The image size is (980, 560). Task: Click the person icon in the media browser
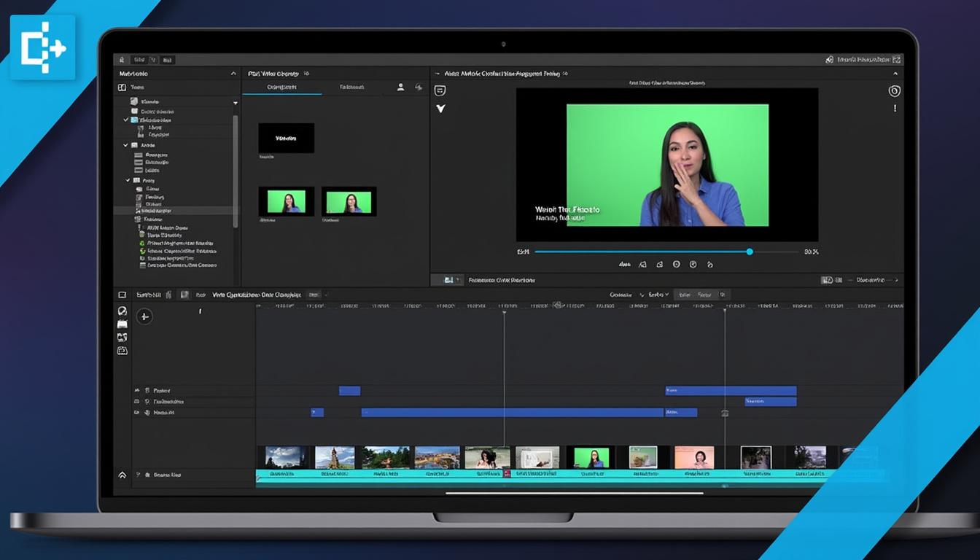400,87
